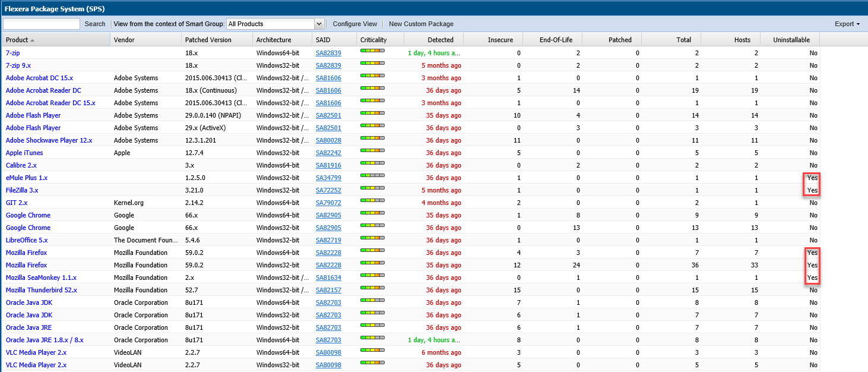This screenshot has height=372, width=868.
Task: Expand the Export menu
Action: click(847, 24)
